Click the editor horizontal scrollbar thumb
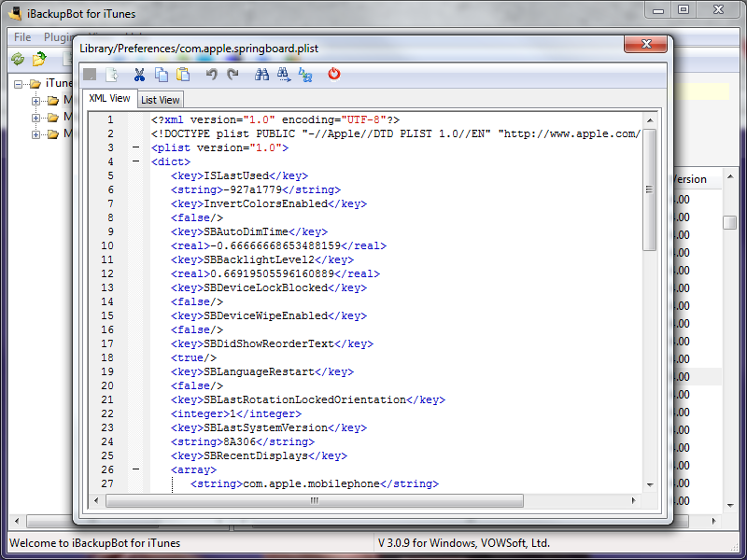The image size is (747, 560). (x=315, y=500)
